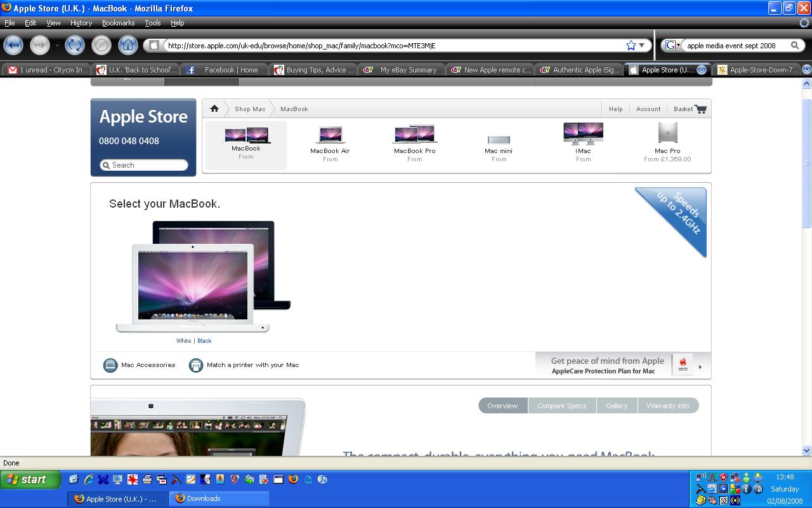This screenshot has height=508, width=812.
Task: Click the Gallery tab
Action: coord(617,406)
